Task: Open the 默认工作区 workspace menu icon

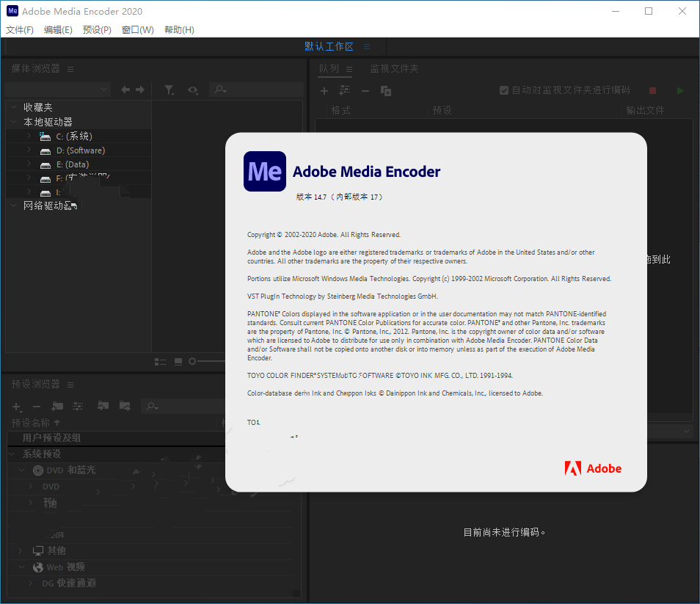Action: pyautogui.click(x=367, y=46)
